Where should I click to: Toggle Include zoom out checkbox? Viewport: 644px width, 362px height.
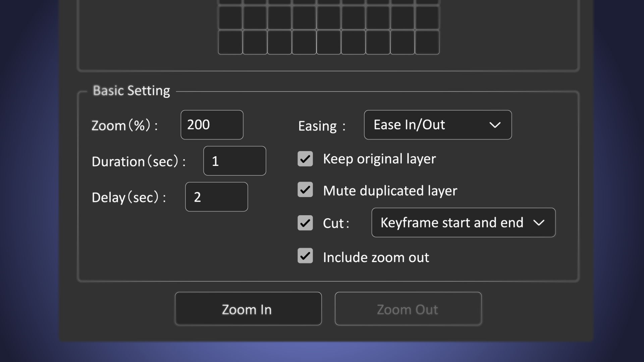tap(305, 256)
